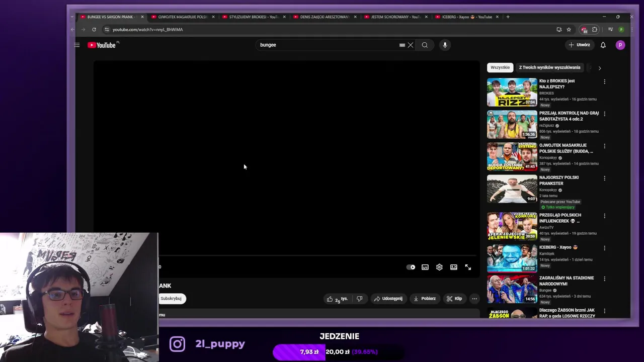The width and height of the screenshot is (644, 362).
Task: Switch the player to theater mode
Action: pos(454,267)
